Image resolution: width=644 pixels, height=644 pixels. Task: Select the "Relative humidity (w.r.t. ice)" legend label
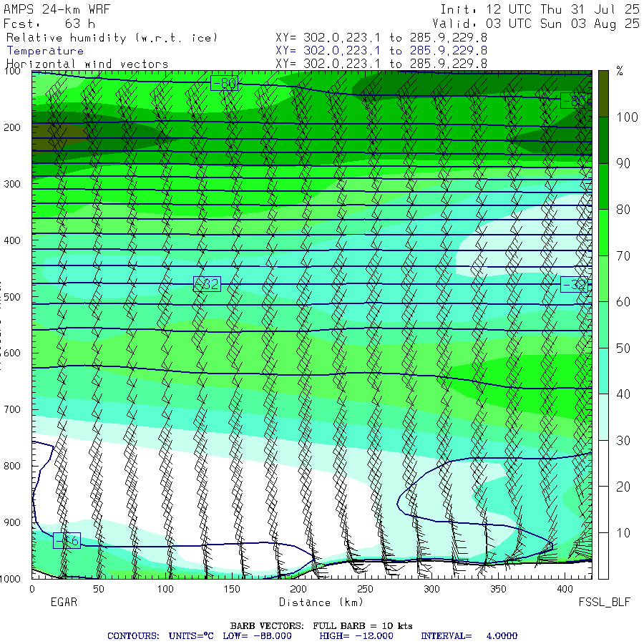(112, 38)
